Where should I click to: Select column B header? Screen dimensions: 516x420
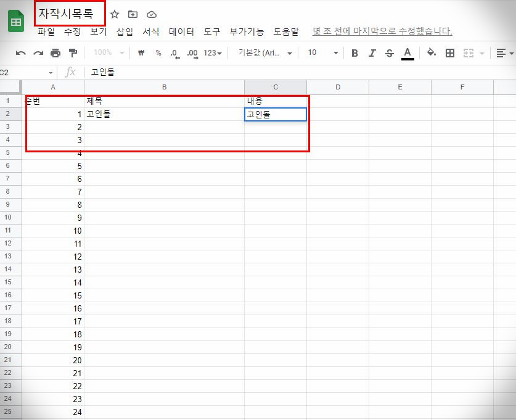point(164,87)
